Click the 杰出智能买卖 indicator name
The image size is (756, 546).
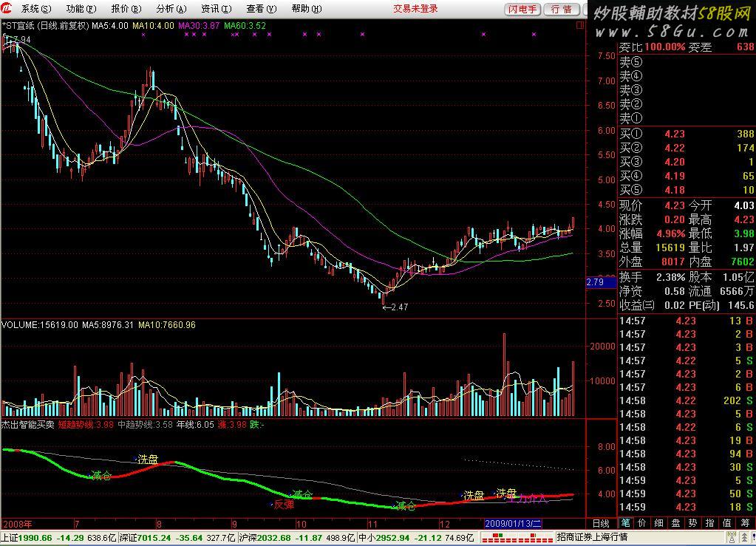28,425
